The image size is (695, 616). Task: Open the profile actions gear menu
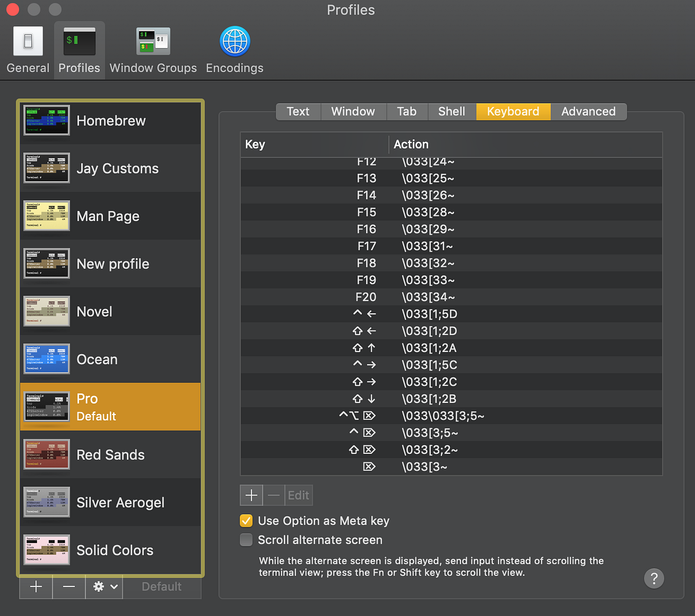[104, 586]
